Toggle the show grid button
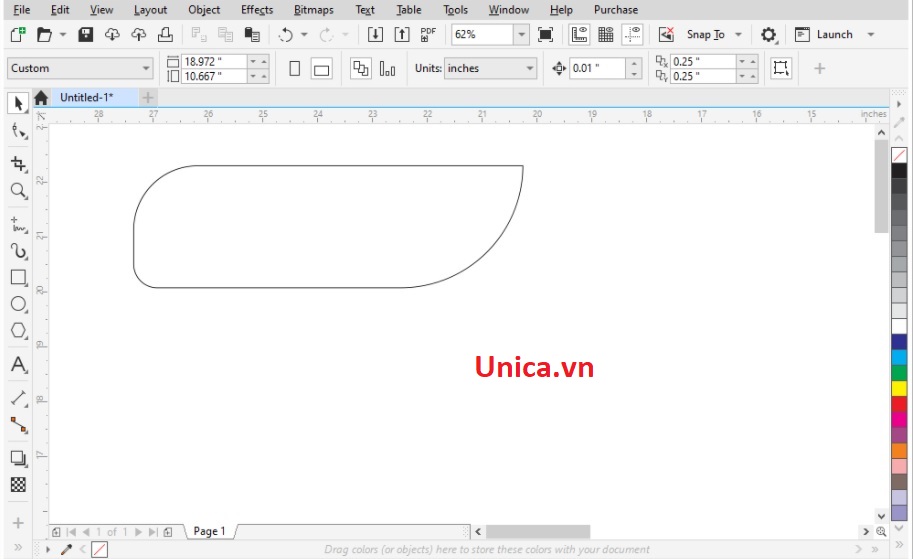 click(x=606, y=35)
